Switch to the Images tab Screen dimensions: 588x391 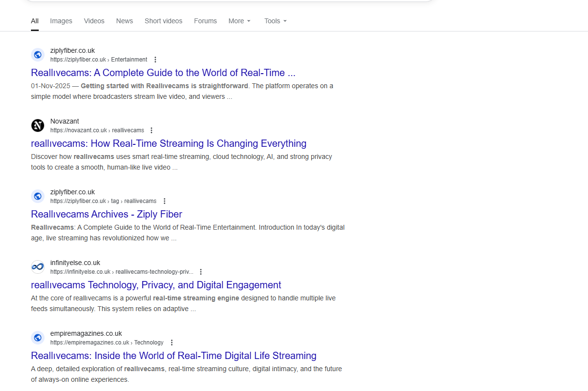click(61, 21)
